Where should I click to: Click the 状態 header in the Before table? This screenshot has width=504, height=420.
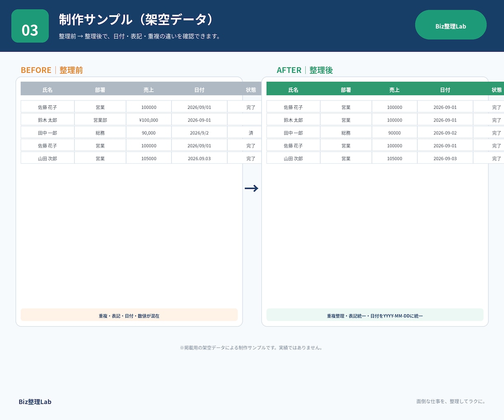pos(251,90)
